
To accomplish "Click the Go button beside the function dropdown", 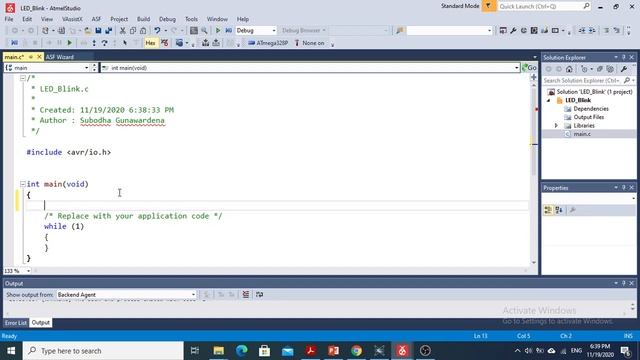I will click(529, 68).
